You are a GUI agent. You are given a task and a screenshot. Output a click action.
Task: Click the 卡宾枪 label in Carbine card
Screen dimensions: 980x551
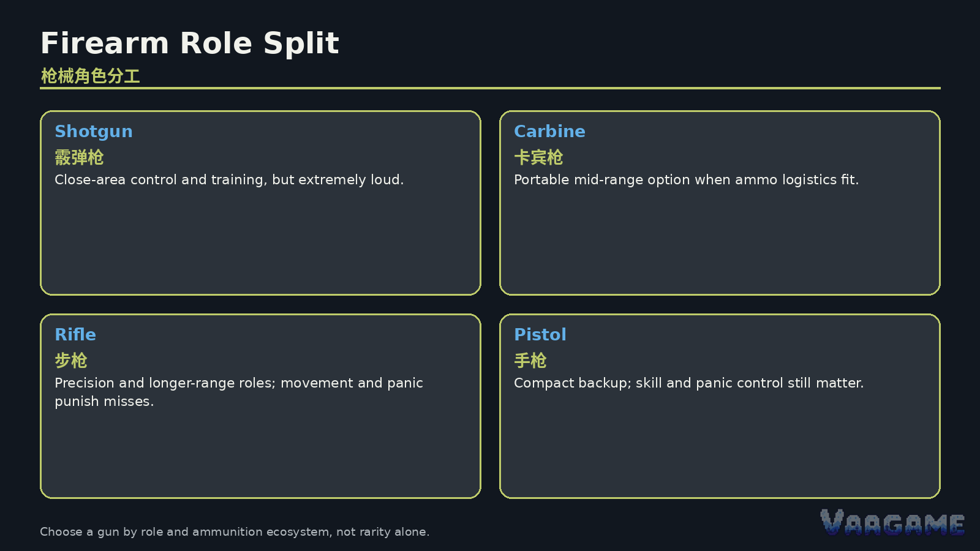(538, 157)
